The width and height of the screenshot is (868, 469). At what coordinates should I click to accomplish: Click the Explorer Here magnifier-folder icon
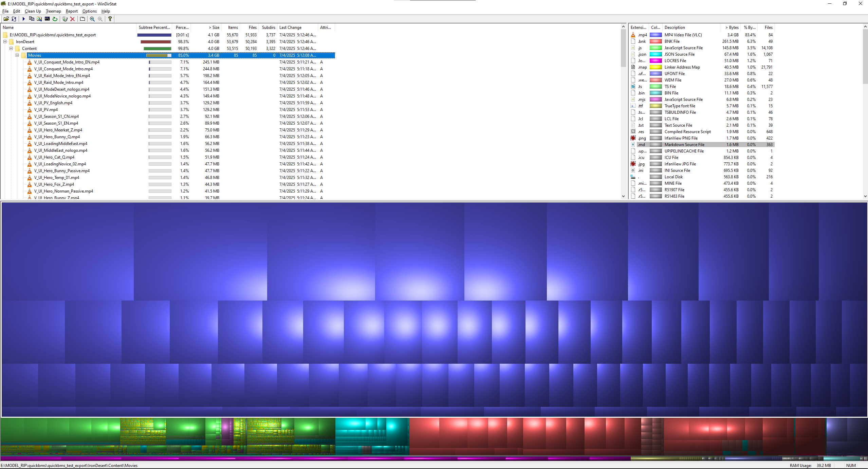pyautogui.click(x=39, y=19)
